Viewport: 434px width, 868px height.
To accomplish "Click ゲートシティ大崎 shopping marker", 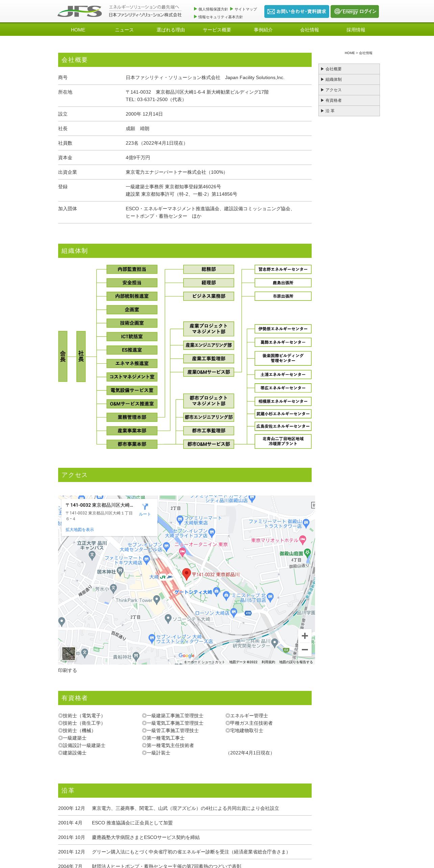I will click(x=217, y=591).
